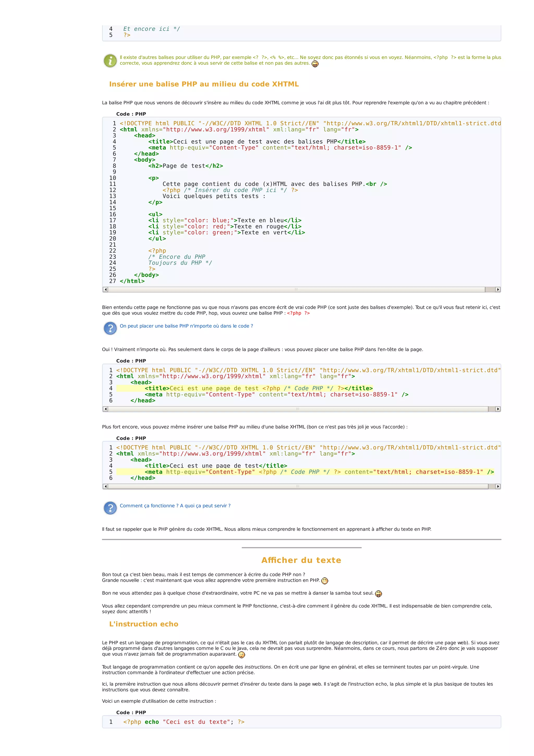The width and height of the screenshot is (534, 756).
Task: Click right arrow of third code scrollbar
Action: point(498,486)
